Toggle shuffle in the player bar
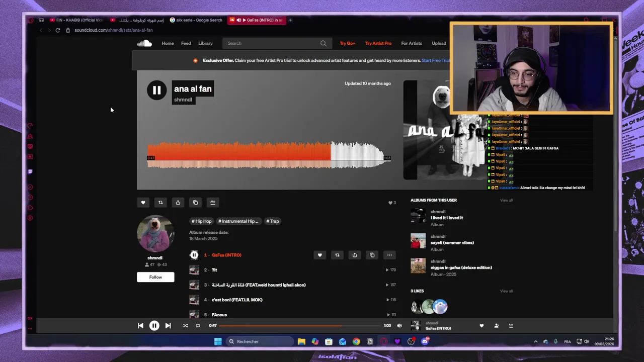 pos(185,326)
